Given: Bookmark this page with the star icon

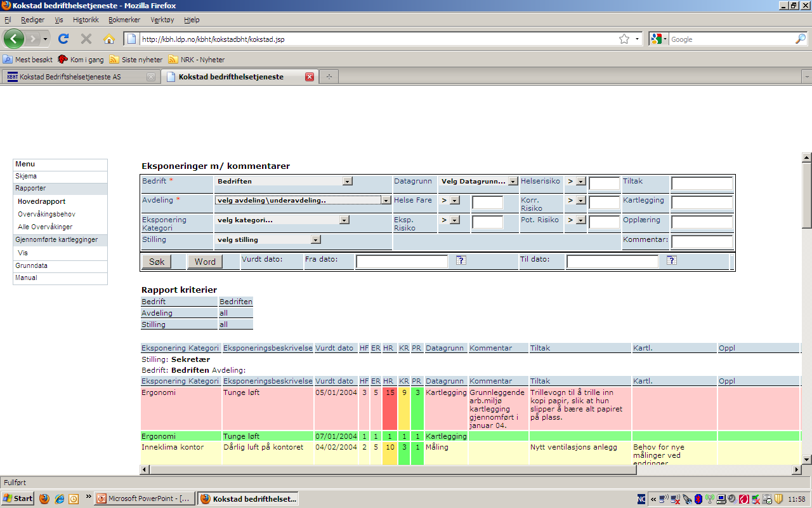Looking at the screenshot, I should (x=624, y=39).
